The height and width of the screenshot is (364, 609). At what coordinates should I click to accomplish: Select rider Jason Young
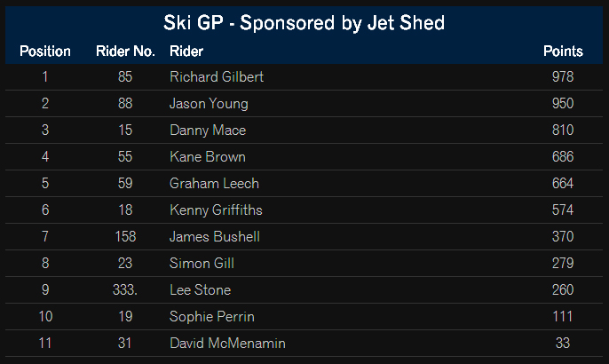(x=209, y=104)
